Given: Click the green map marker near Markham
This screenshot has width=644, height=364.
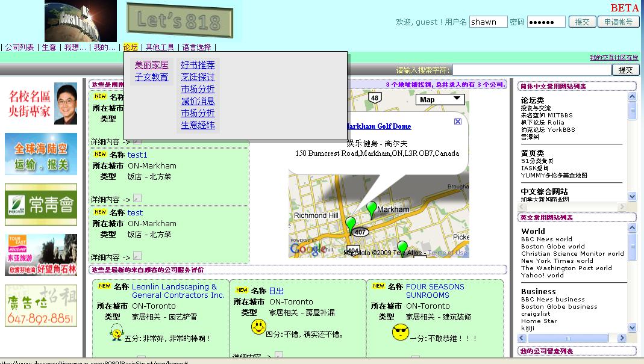Looking at the screenshot, I should tap(371, 209).
